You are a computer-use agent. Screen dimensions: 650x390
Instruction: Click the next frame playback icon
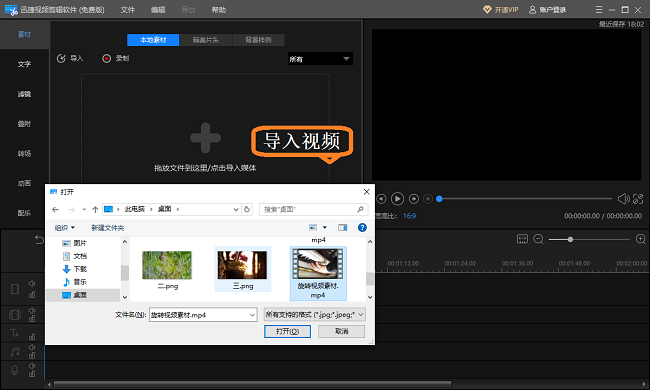pos(414,199)
